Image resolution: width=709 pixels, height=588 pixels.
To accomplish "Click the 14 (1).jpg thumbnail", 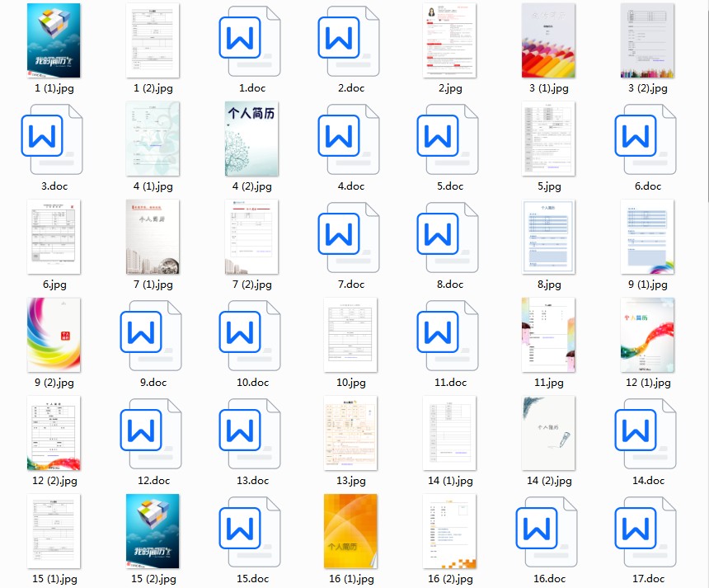I will (449, 433).
